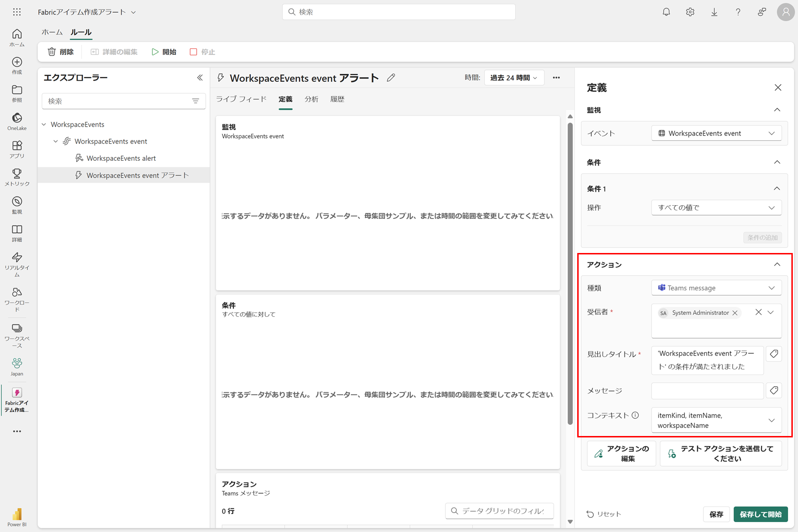Switch to ルール ribbon tab

click(x=81, y=32)
